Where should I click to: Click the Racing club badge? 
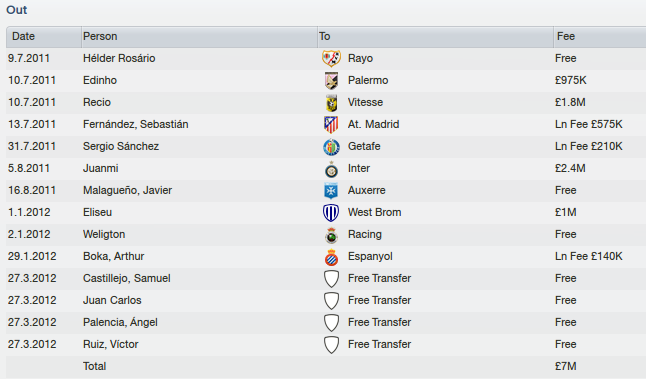click(x=331, y=235)
